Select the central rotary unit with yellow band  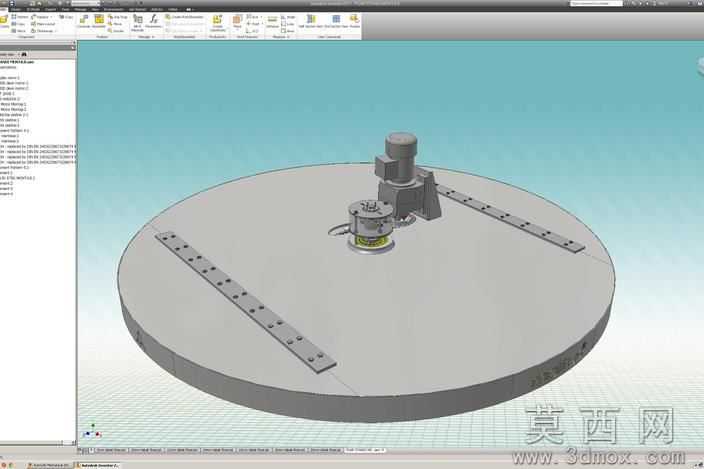tap(370, 227)
